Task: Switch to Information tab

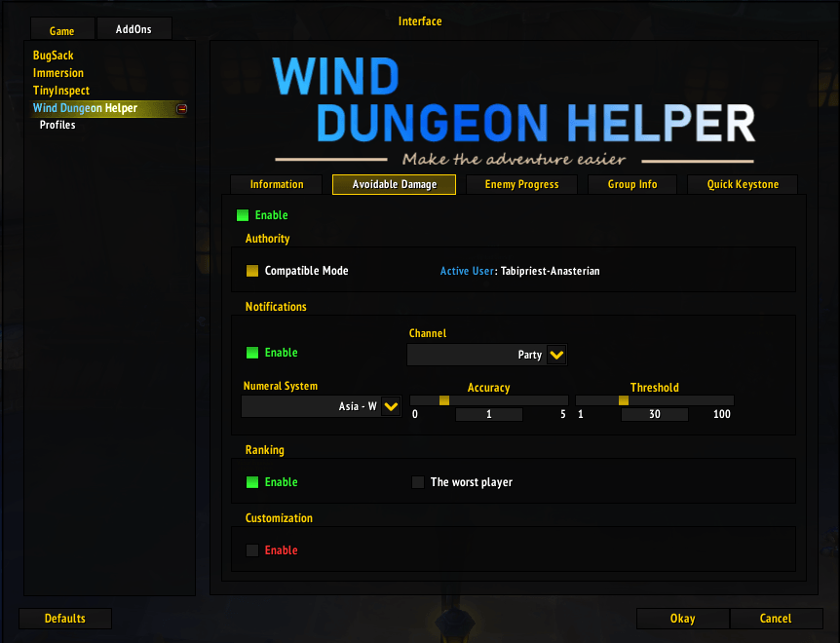Action: point(277,185)
